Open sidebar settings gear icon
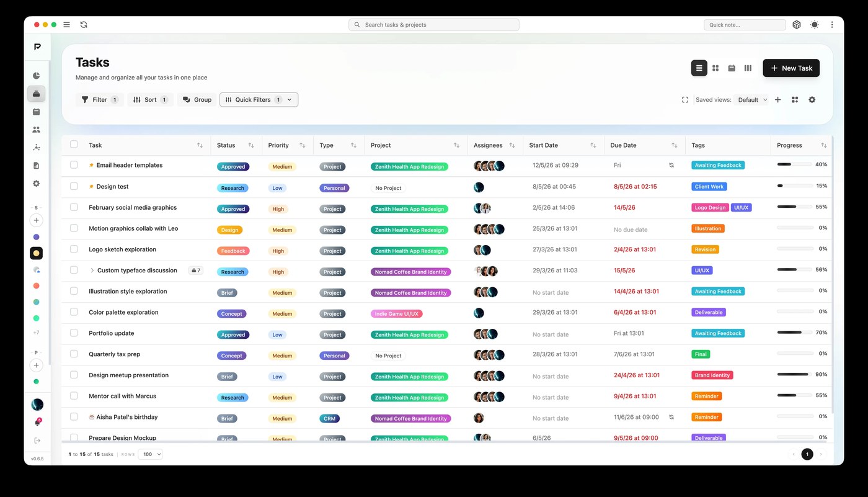Screen dimensions: 868x497 point(36,184)
